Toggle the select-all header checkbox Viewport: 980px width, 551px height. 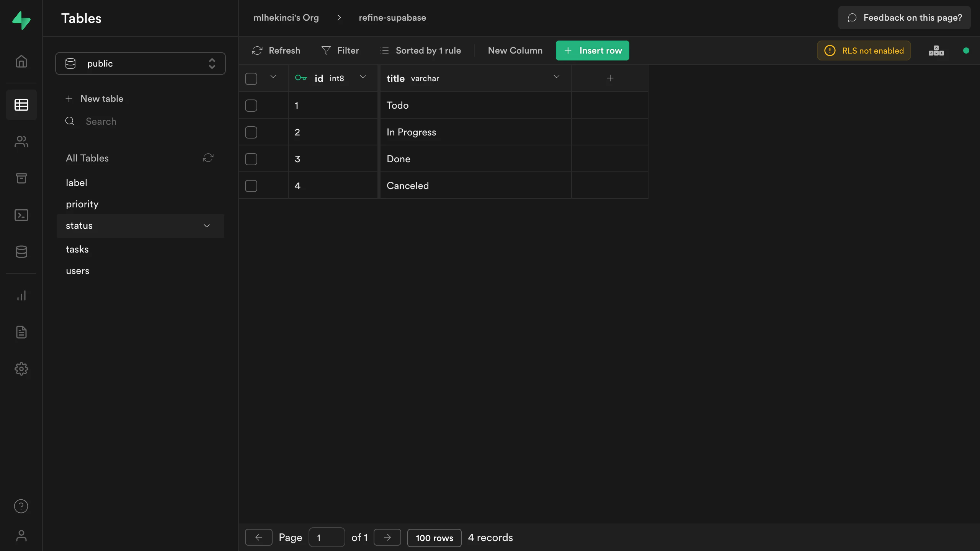[x=251, y=79]
